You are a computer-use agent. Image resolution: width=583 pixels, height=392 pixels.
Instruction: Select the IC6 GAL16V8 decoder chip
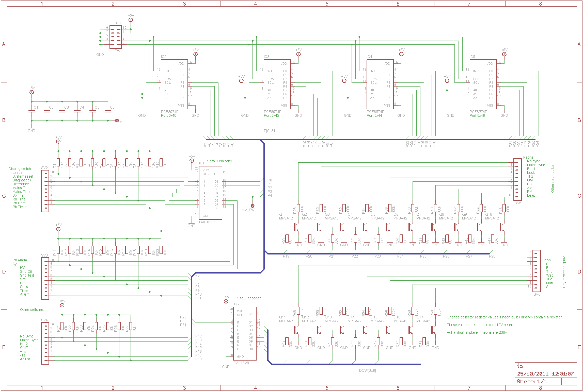245,333
